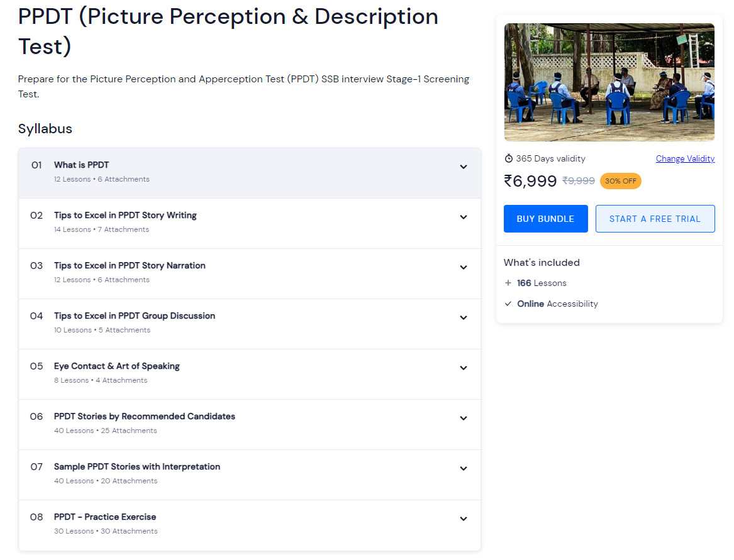734x560 pixels.
Task: Click the 8 Lessons • 4 Attachments text
Action: pyautogui.click(x=101, y=380)
